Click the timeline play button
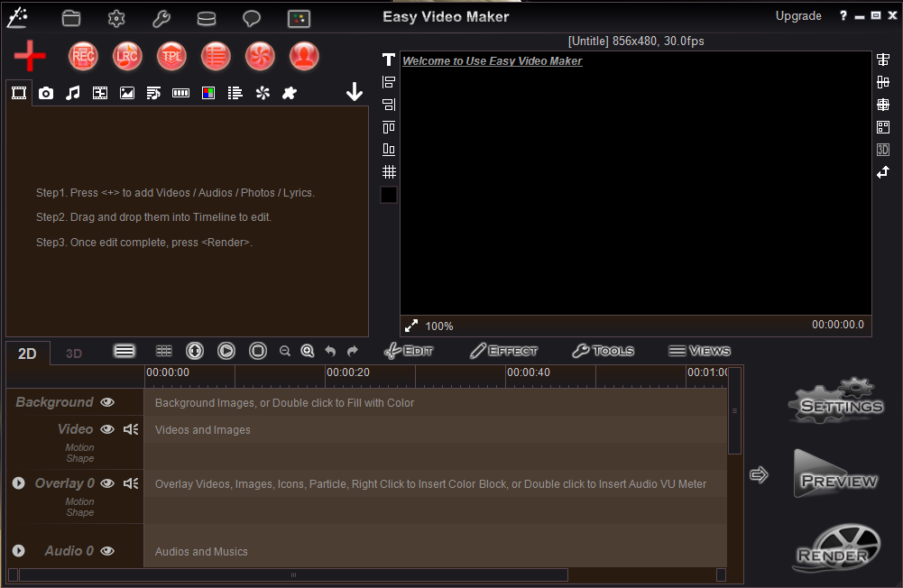Viewport: 903px width, 588px height. click(226, 351)
